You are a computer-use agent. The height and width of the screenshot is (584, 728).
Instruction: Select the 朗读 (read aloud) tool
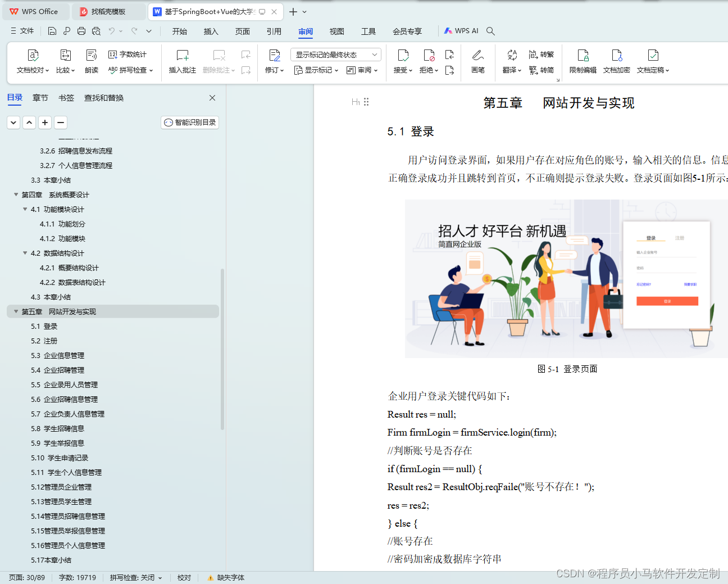pos(91,61)
